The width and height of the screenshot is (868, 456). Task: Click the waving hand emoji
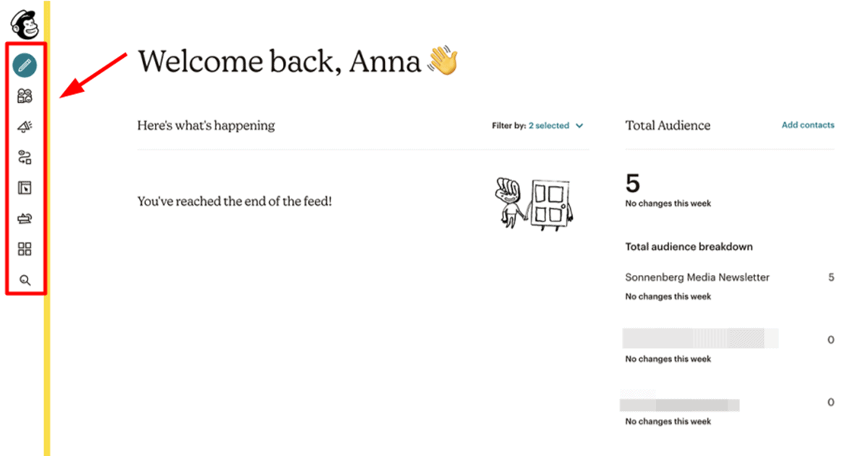(443, 62)
